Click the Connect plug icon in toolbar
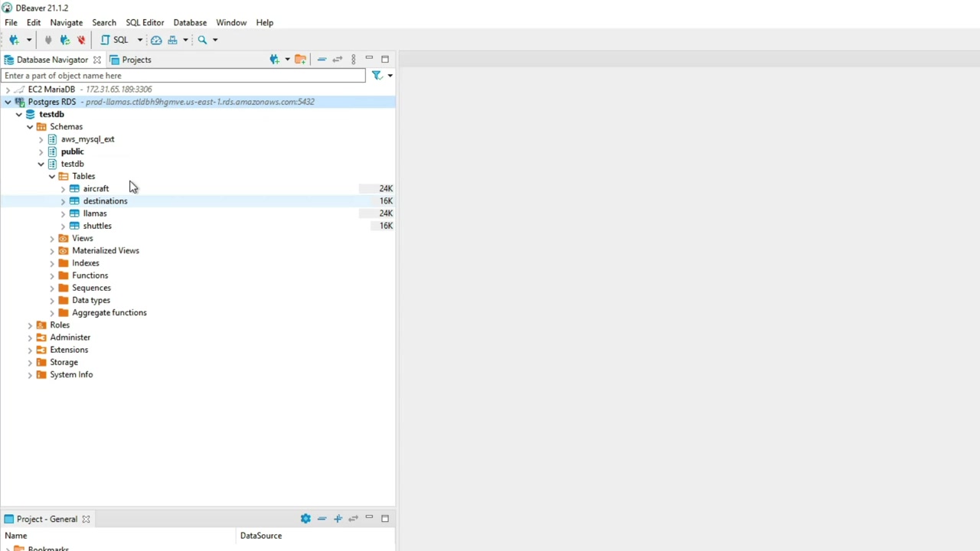This screenshot has width=980, height=551. (x=48, y=40)
